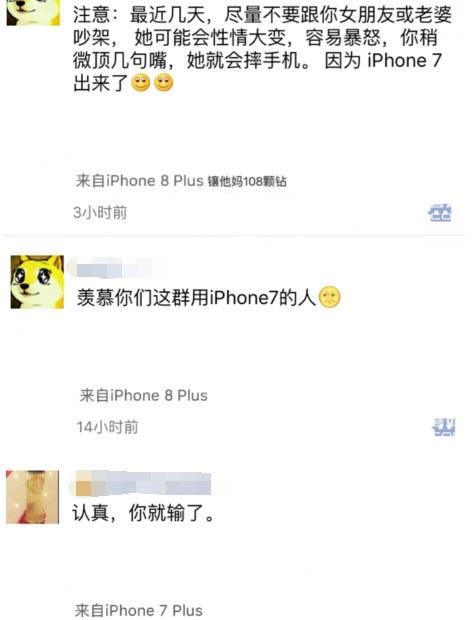Tap the first smiling emoji after 出来了
Viewport: 473px width, 620px height.
pyautogui.click(x=140, y=83)
